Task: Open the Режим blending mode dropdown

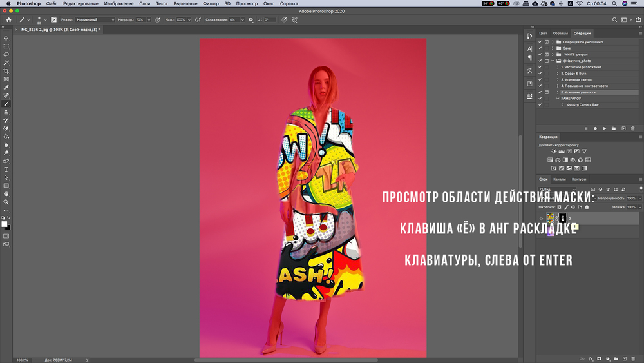Action: (x=95, y=20)
